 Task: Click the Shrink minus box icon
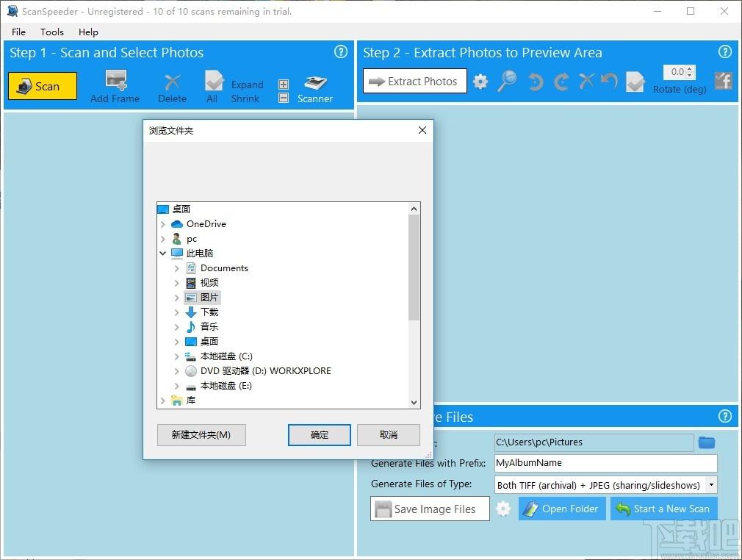pos(284,98)
